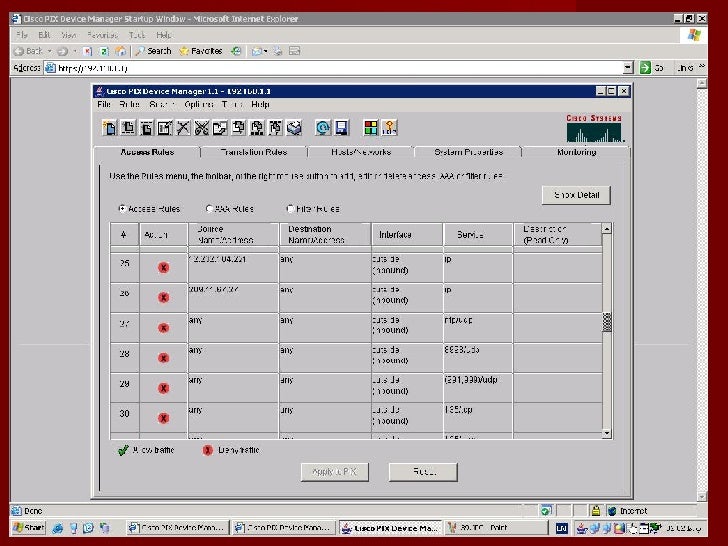This screenshot has height=546, width=728.
Task: Click the colored squares grid icon in PDM toolbar
Action: point(371,128)
